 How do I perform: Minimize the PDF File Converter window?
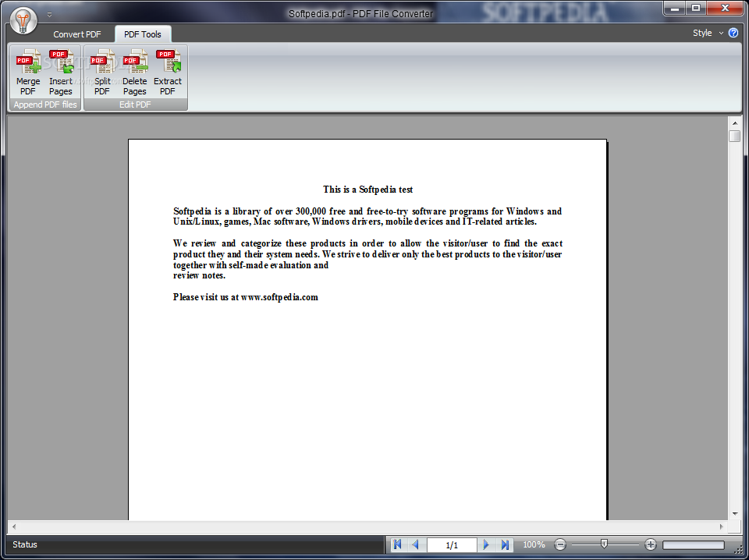[675, 8]
